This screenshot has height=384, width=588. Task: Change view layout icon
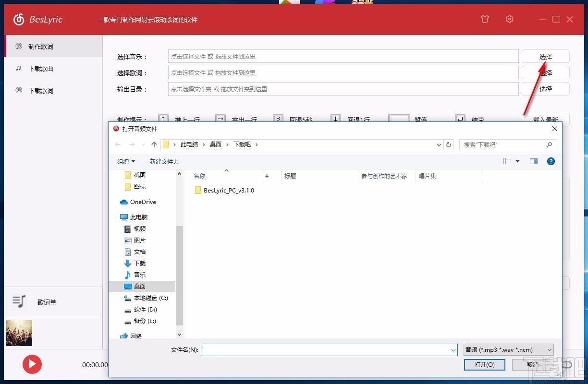tap(507, 161)
